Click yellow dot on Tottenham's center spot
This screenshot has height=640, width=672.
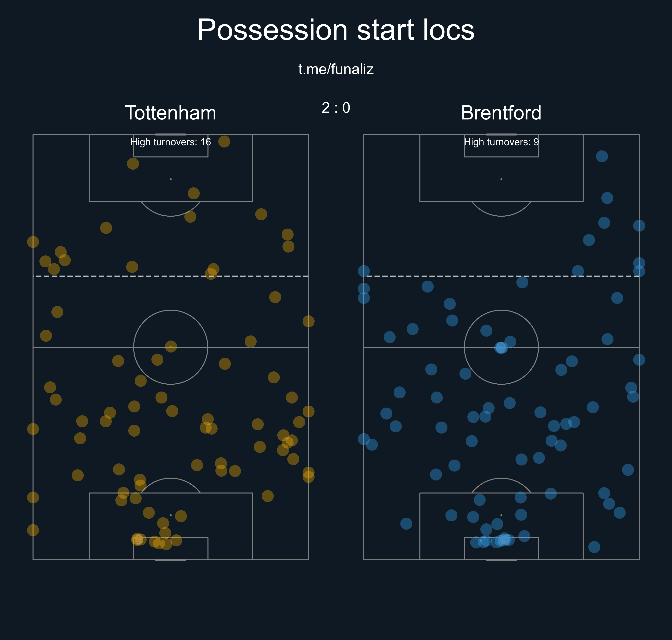click(x=170, y=347)
